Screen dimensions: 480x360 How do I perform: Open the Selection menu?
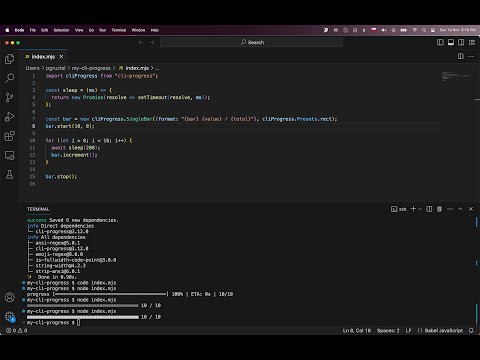click(x=61, y=30)
